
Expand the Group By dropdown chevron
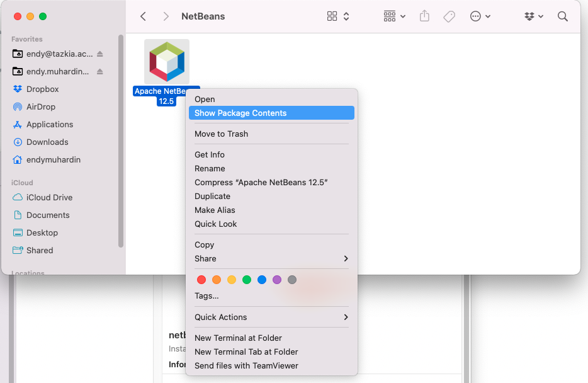tap(403, 16)
